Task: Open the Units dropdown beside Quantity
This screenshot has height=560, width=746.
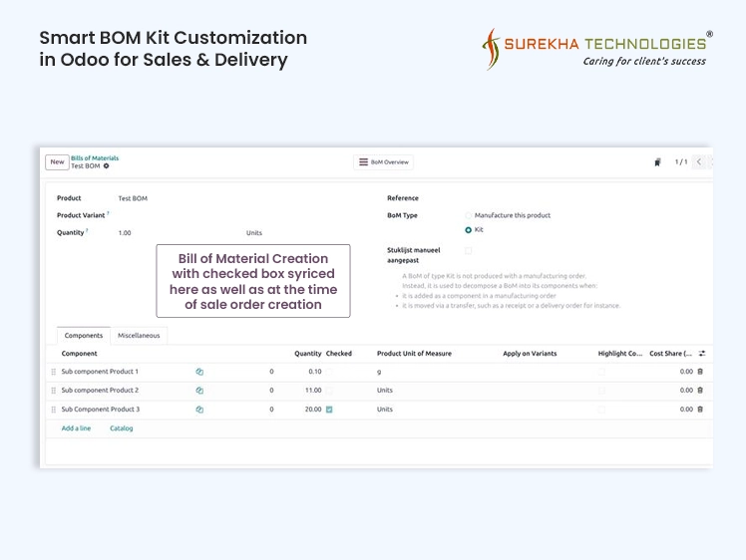Action: 254,233
